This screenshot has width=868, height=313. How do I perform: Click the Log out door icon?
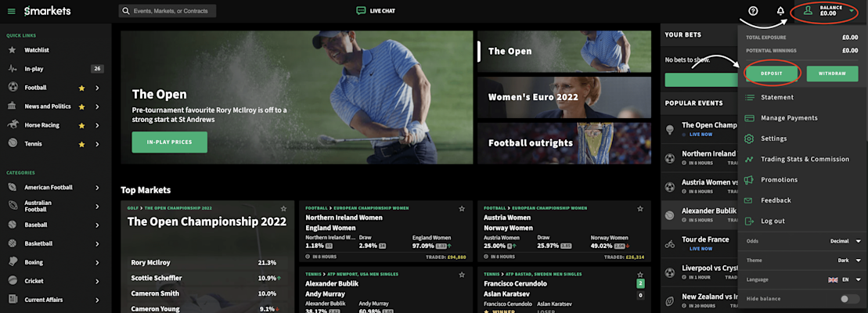750,221
